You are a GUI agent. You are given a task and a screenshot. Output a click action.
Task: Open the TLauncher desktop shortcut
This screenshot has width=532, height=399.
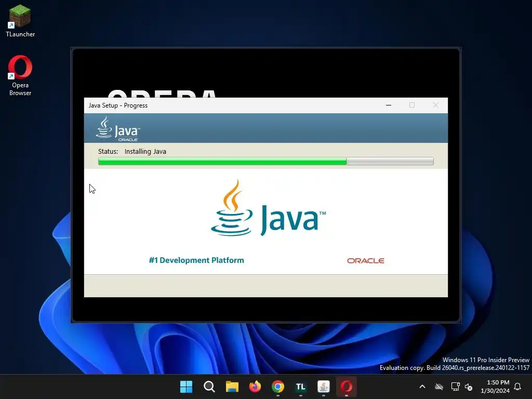click(x=20, y=20)
